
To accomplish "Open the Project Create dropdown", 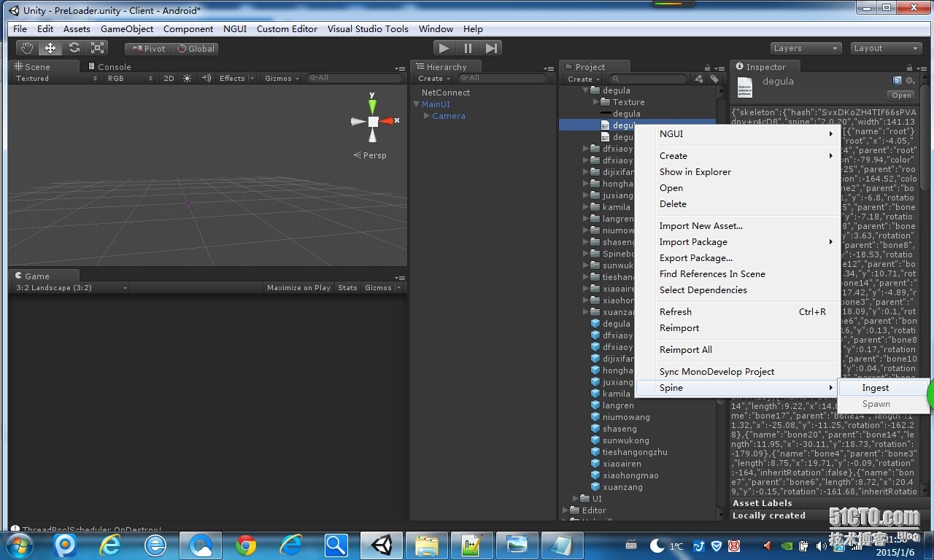I will click(x=583, y=79).
